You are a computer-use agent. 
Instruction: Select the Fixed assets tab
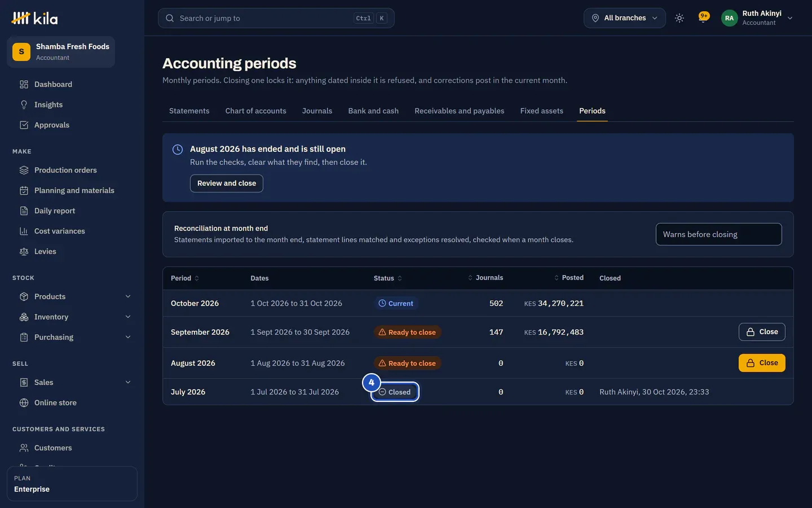542,111
